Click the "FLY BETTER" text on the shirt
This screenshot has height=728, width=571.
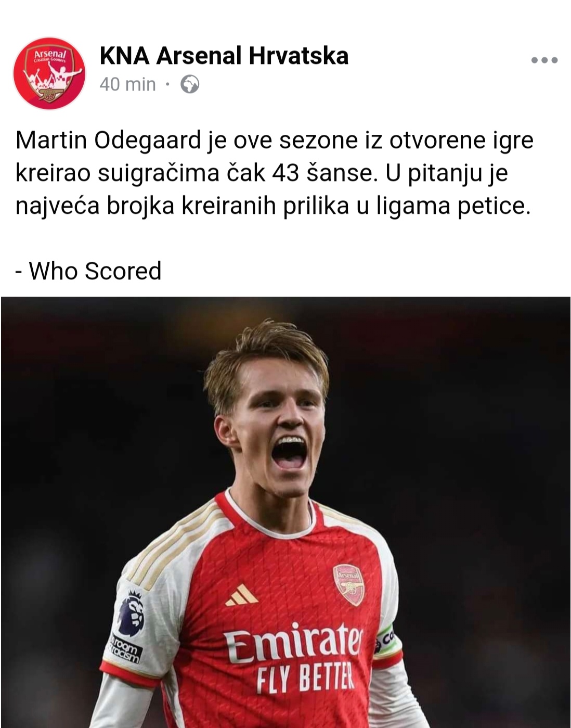[x=305, y=680]
